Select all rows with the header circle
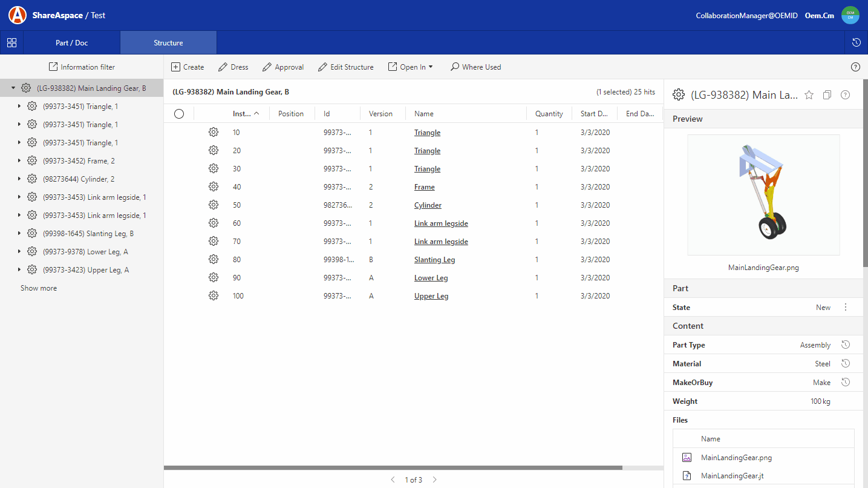Screen dimensions: 868x488 pyautogui.click(x=178, y=113)
